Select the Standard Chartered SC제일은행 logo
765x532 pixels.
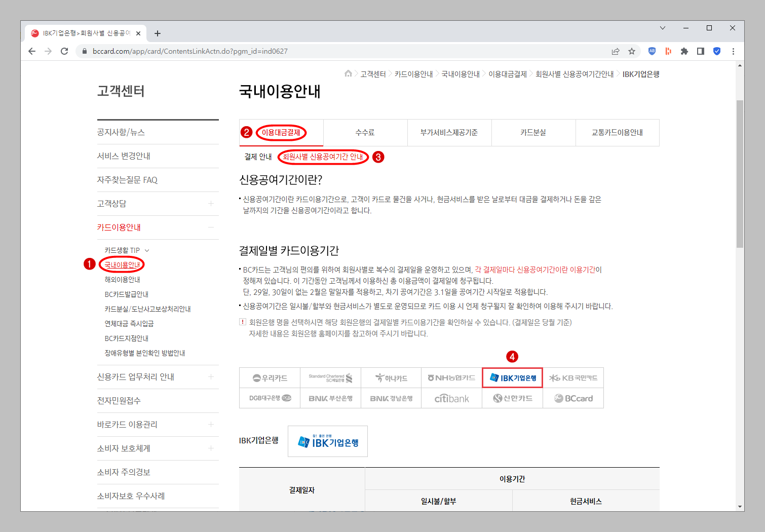331,378
